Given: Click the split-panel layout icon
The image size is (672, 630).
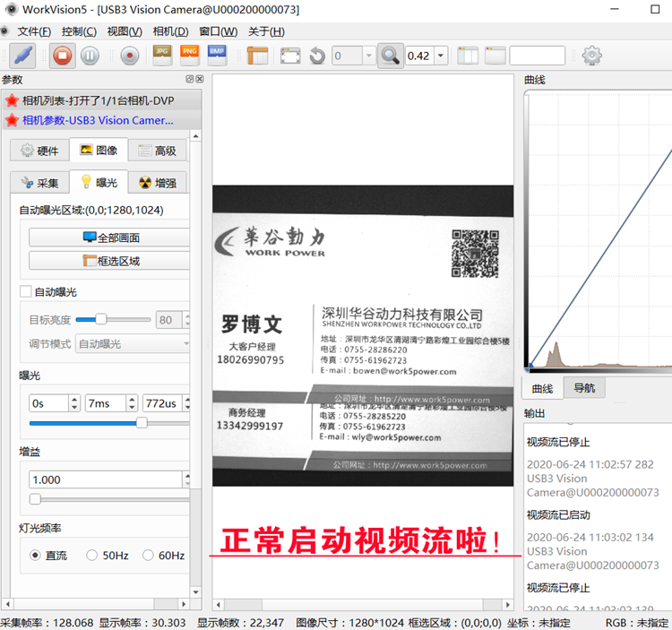Looking at the screenshot, I should tap(468, 56).
